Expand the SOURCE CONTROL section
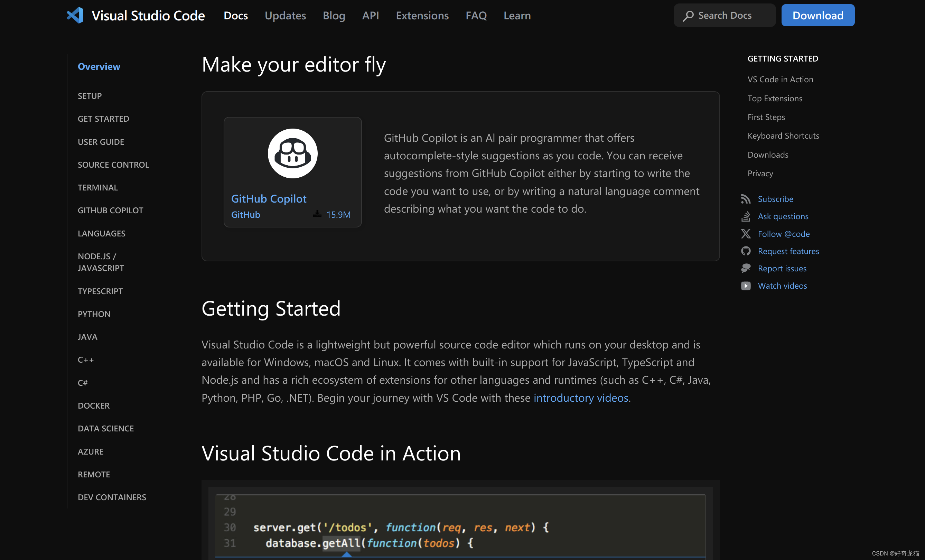This screenshot has width=925, height=560. click(113, 165)
